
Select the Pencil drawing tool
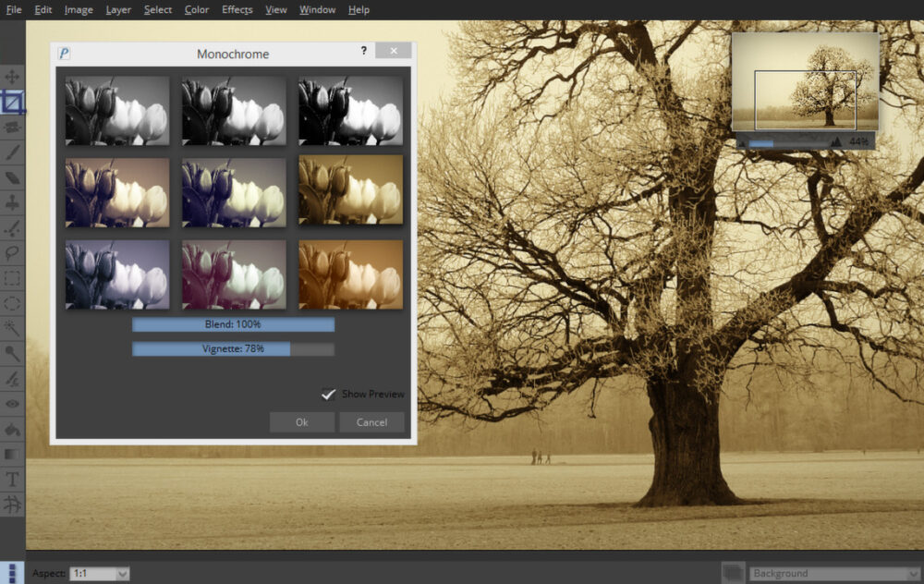(13, 152)
